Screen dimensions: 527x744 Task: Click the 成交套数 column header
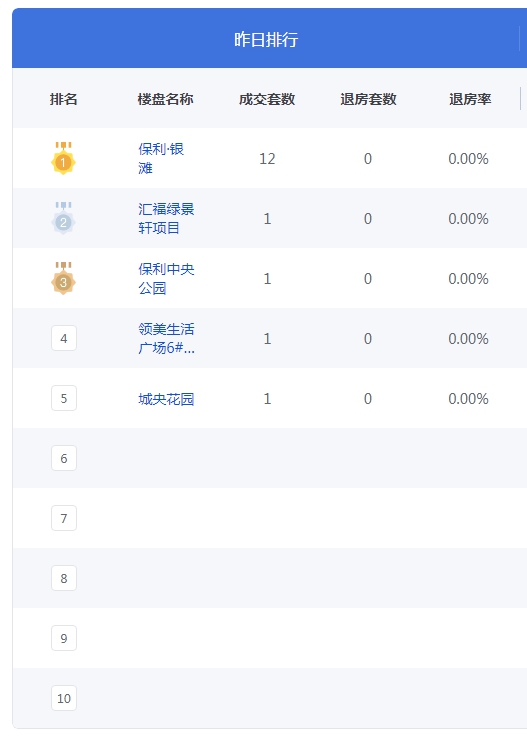(x=267, y=99)
